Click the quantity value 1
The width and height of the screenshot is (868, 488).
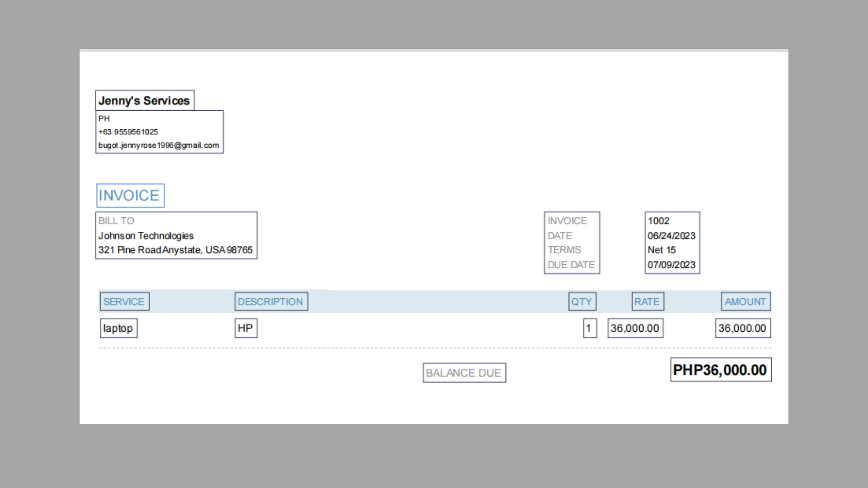coord(589,328)
